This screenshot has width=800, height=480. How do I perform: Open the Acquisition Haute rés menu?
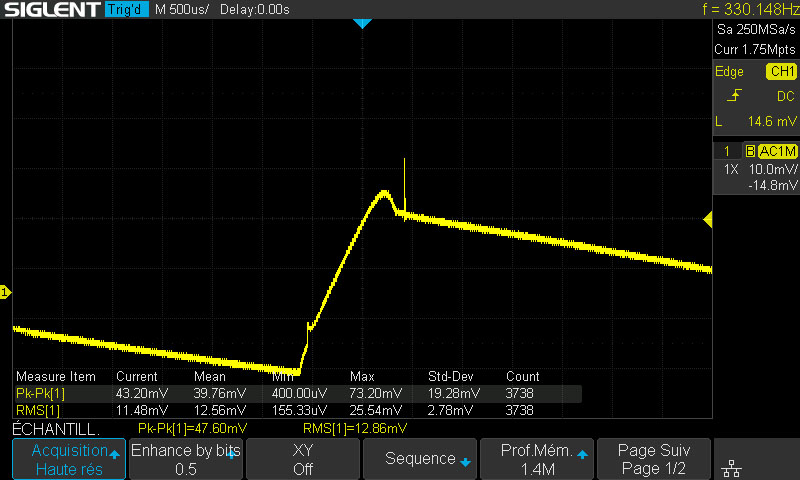coord(69,459)
